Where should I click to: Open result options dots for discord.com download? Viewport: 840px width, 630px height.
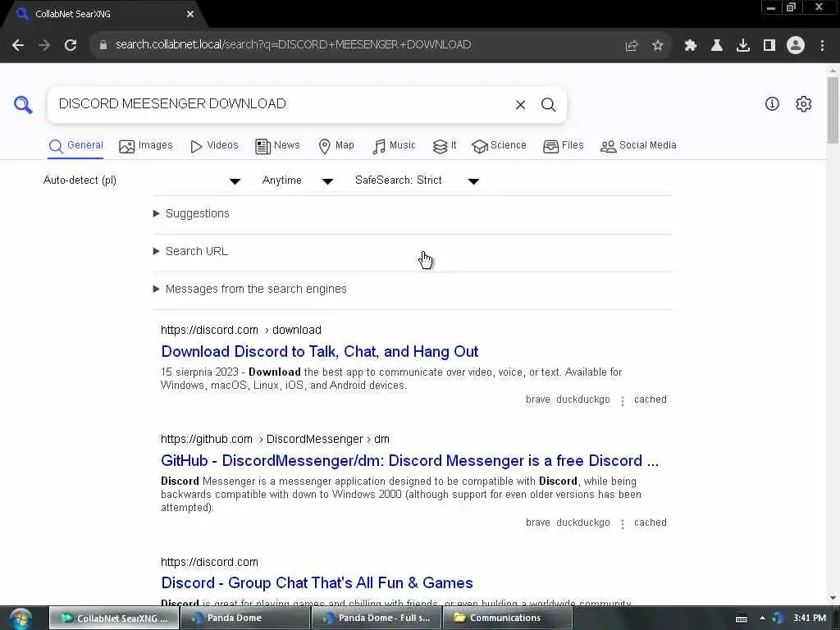(x=623, y=400)
